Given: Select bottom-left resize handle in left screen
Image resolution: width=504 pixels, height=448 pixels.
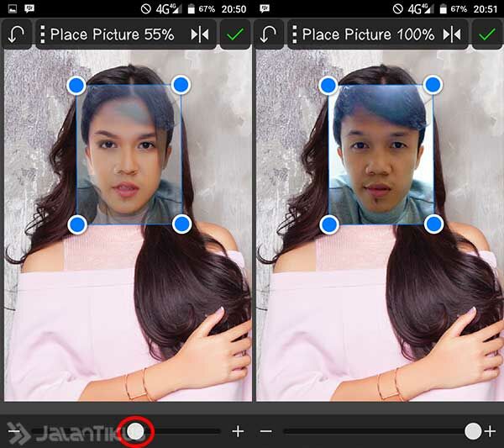Looking at the screenshot, I should pos(77,224).
